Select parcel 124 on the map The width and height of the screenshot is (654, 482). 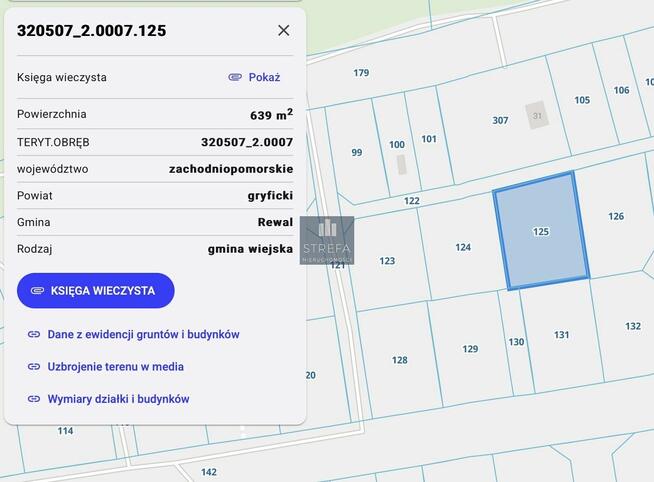click(x=463, y=247)
